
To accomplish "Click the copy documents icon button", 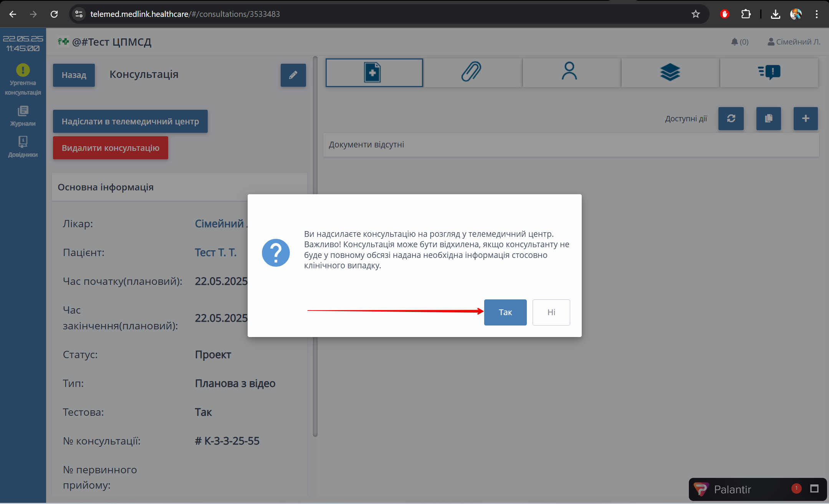I will click(x=768, y=119).
